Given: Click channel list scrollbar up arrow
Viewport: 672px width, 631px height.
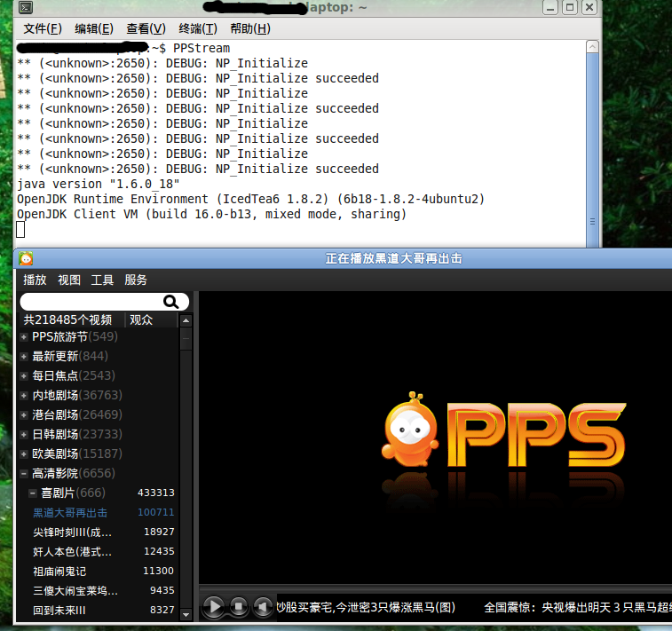Looking at the screenshot, I should click(186, 320).
